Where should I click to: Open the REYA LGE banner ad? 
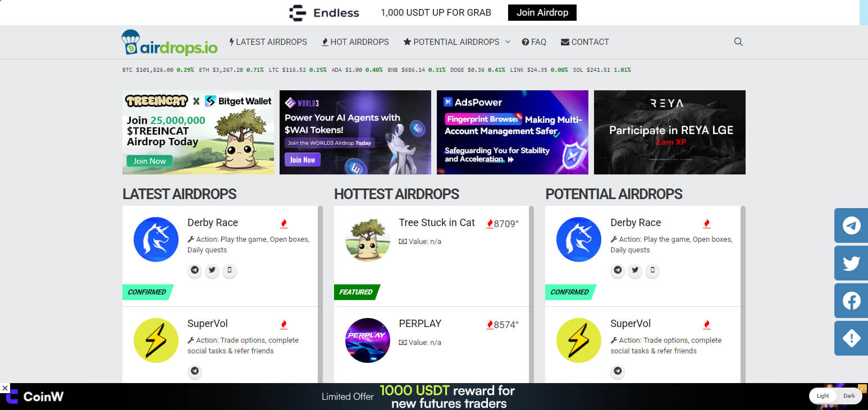[670, 132]
